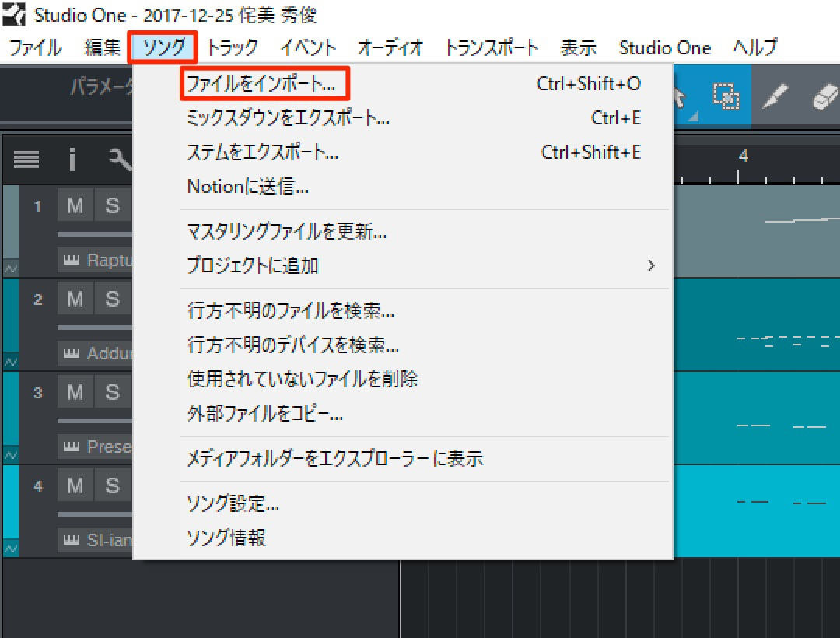The image size is (840, 638).
Task: Solo track 2
Action: pos(113,298)
